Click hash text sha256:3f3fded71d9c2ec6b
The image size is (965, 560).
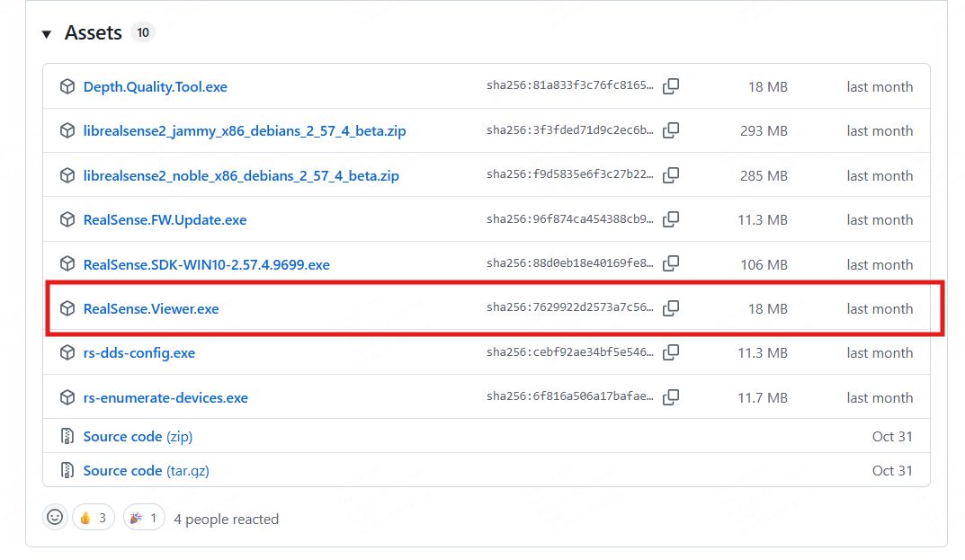(x=570, y=129)
